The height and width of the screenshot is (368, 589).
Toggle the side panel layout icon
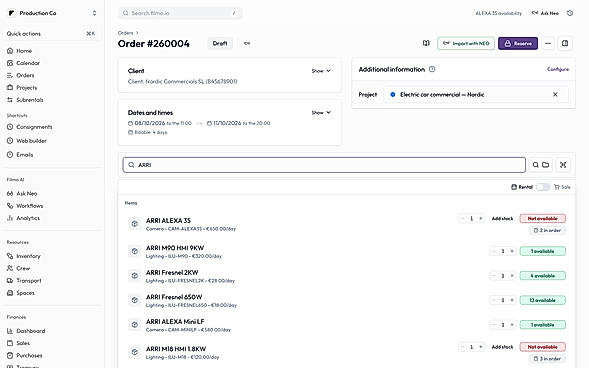click(x=565, y=44)
